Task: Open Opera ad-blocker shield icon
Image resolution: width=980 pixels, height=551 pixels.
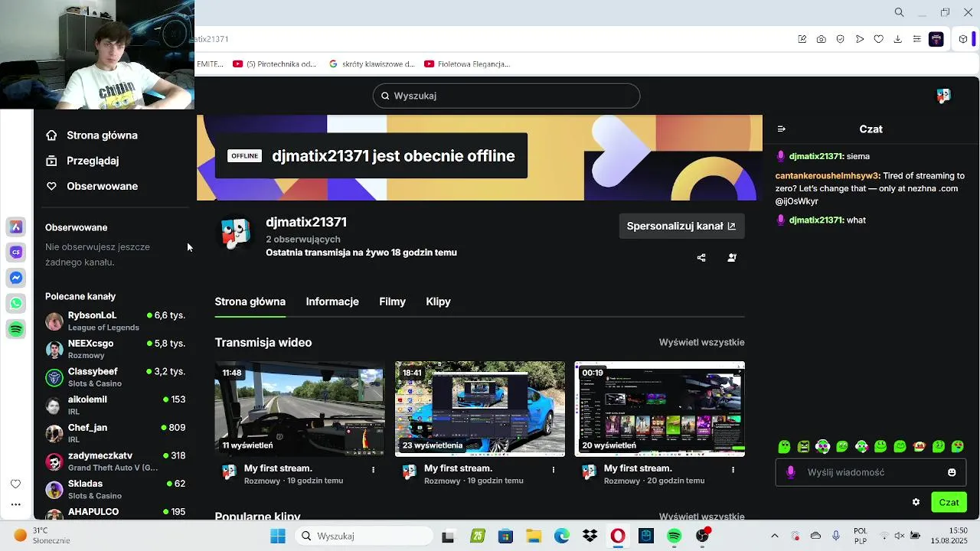Action: click(841, 39)
